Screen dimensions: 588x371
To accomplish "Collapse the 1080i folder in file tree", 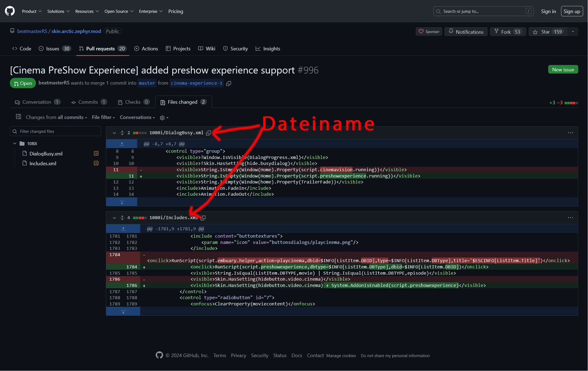I will click(15, 143).
